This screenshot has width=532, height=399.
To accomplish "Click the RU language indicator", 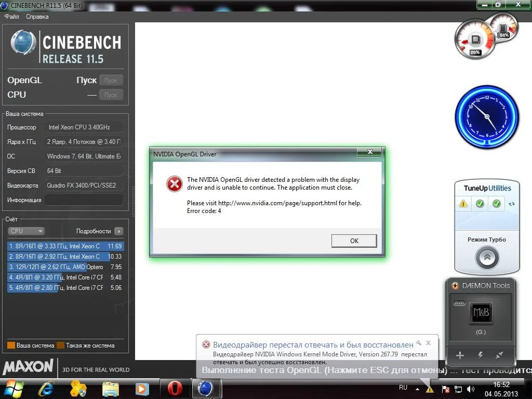I will [x=403, y=388].
